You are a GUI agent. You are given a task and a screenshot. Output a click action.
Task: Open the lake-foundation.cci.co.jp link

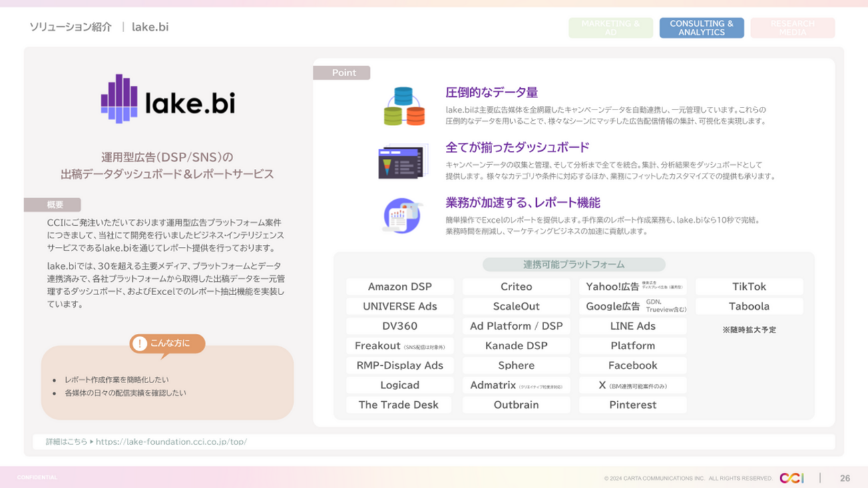click(172, 442)
